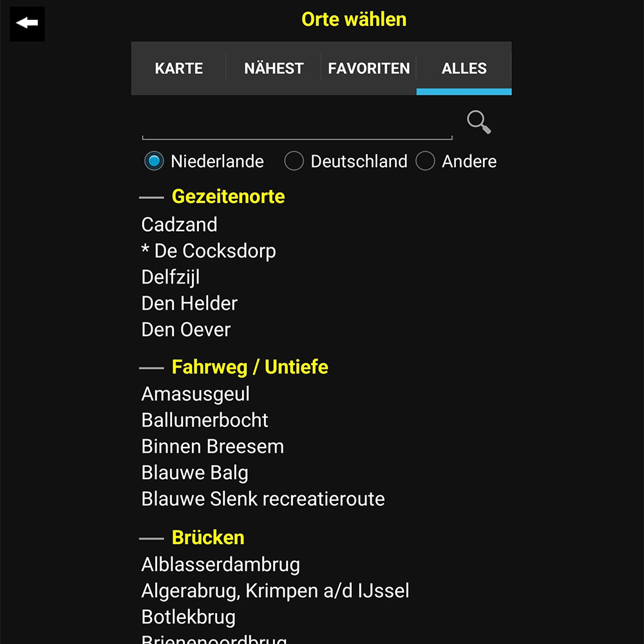Select the ALLES tab
Viewport: 644px width, 644px height.
click(x=464, y=68)
